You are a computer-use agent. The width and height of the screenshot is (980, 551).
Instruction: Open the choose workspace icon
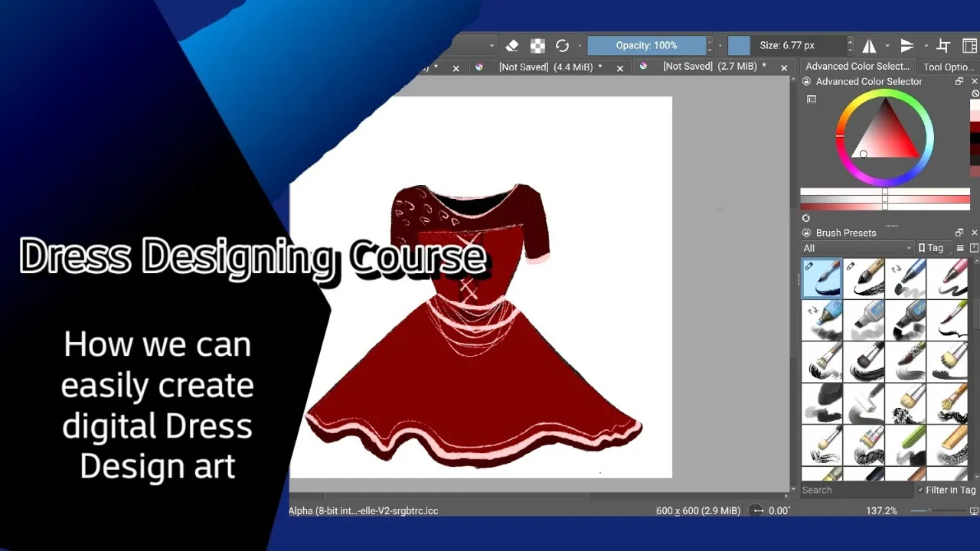point(969,46)
